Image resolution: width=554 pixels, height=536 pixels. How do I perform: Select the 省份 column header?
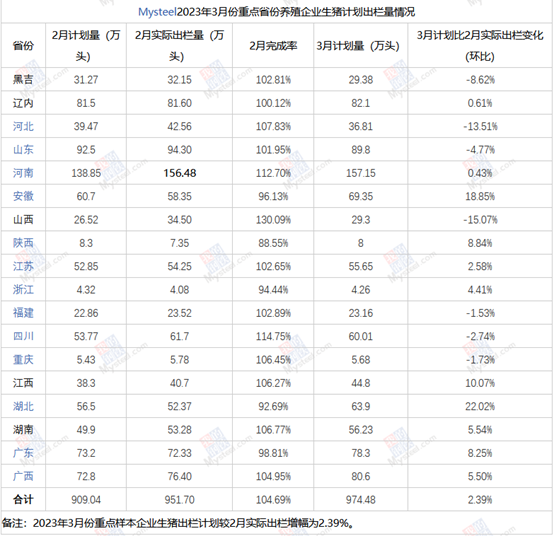(23, 46)
